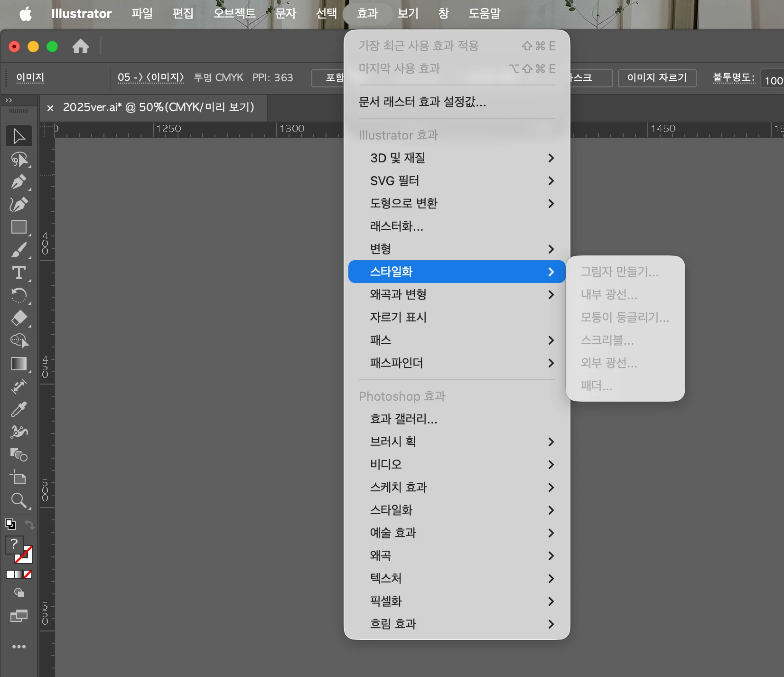784x677 pixels.
Task: Select the Zoom magnifier tool
Action: coord(19,500)
